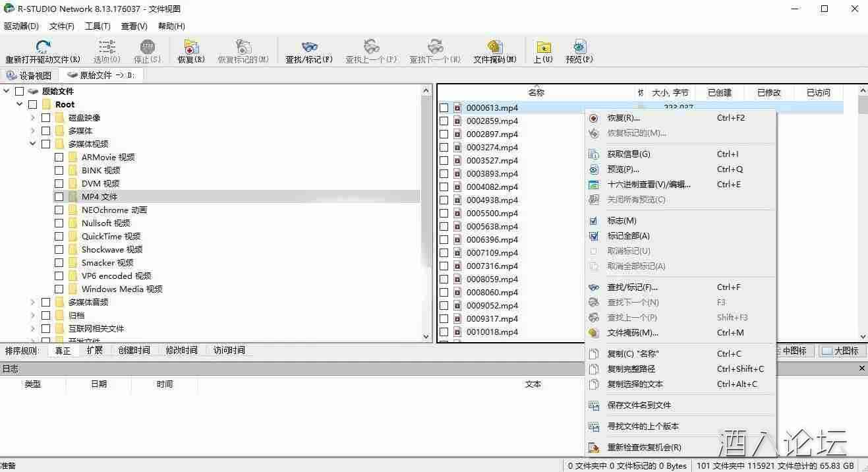Open the Options (选项) toolbar icon

[107, 47]
